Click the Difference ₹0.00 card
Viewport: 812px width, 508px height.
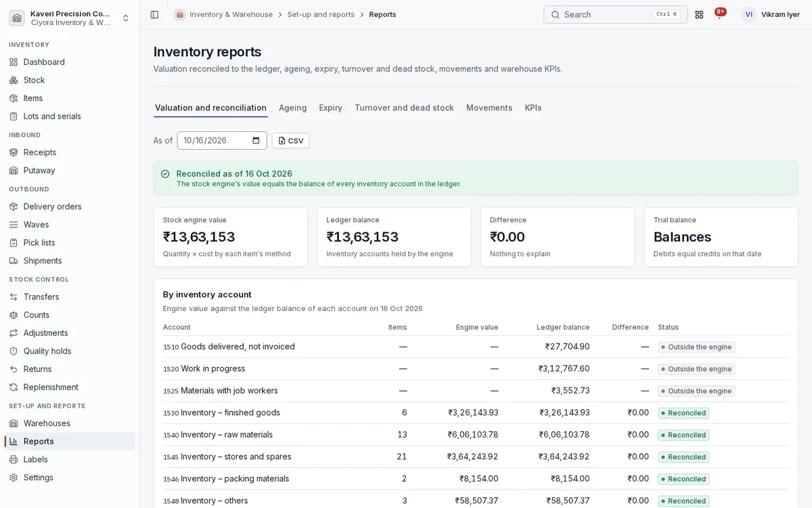(x=558, y=237)
